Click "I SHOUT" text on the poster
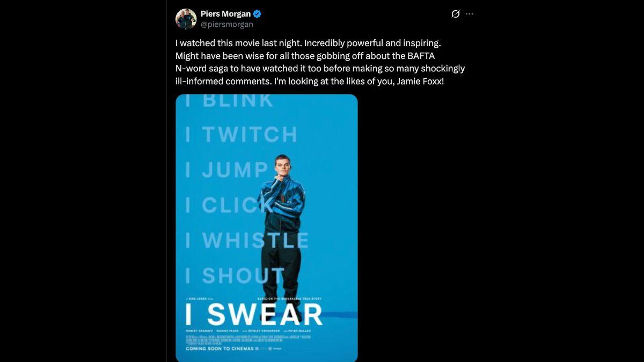 click(x=235, y=276)
